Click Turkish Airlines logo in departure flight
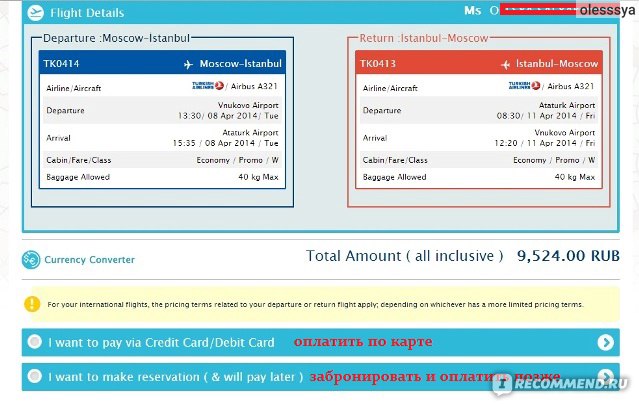The width and height of the screenshot is (639, 405). (x=208, y=86)
